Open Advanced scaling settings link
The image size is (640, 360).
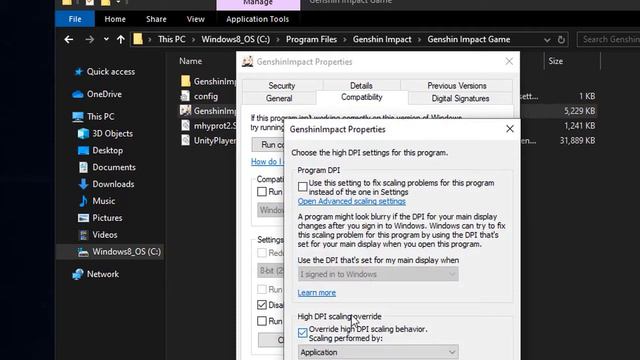(x=351, y=202)
